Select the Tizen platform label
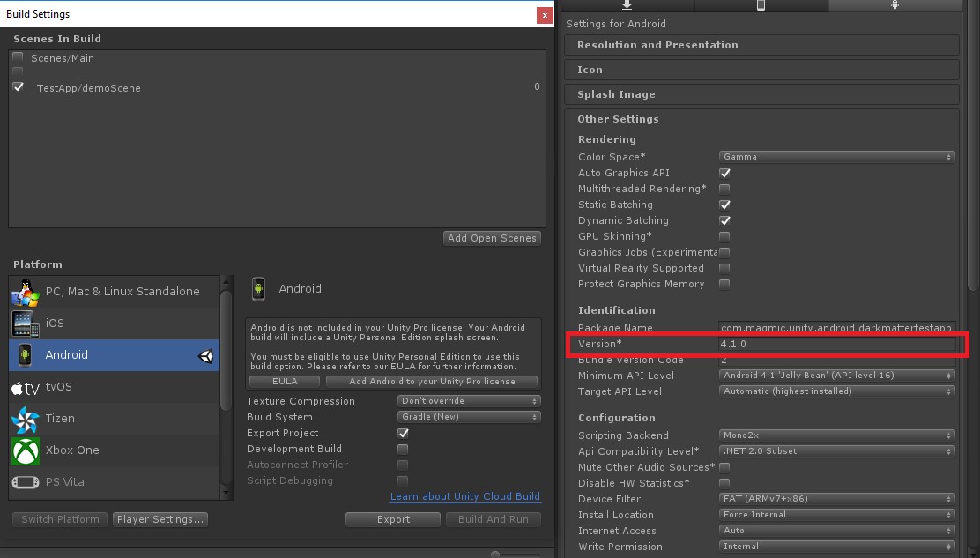Viewport: 980px width, 558px height. pos(60,419)
